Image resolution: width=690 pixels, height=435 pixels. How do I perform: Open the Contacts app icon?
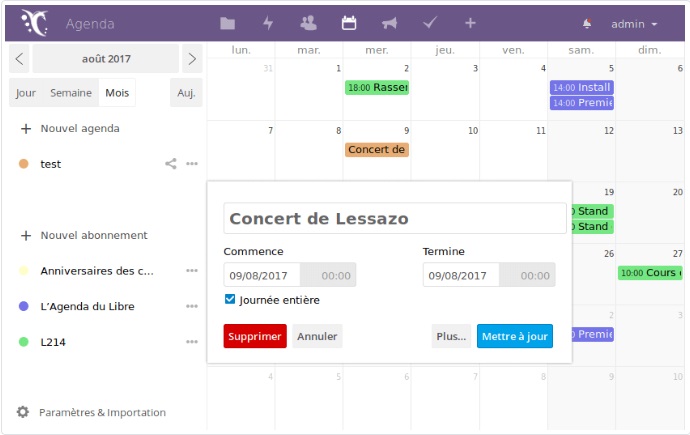click(308, 23)
